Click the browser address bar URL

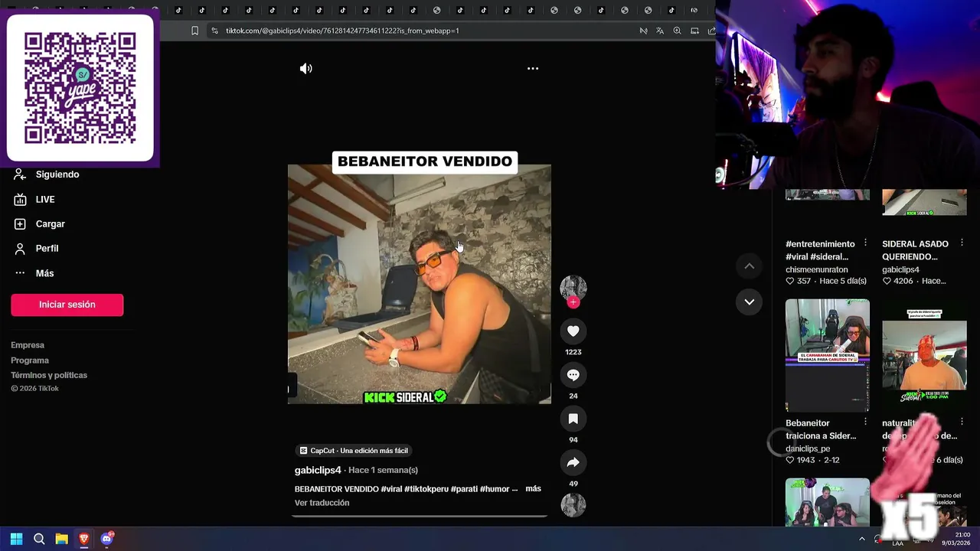pyautogui.click(x=342, y=31)
